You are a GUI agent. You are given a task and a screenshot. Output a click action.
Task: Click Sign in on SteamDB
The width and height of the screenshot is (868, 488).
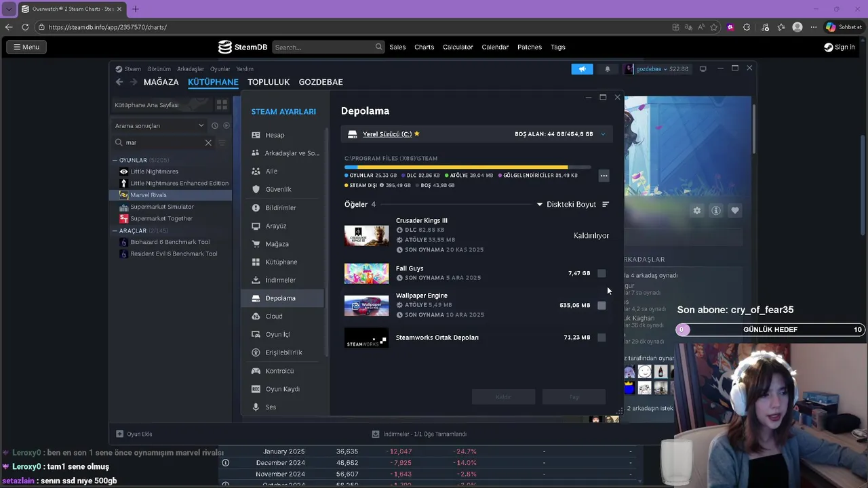click(840, 47)
